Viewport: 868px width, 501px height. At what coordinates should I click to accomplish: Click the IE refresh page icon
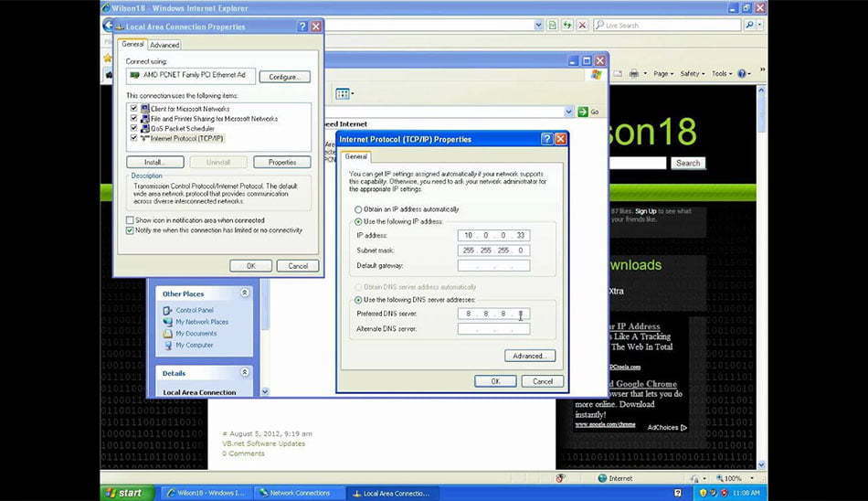pyautogui.click(x=567, y=25)
